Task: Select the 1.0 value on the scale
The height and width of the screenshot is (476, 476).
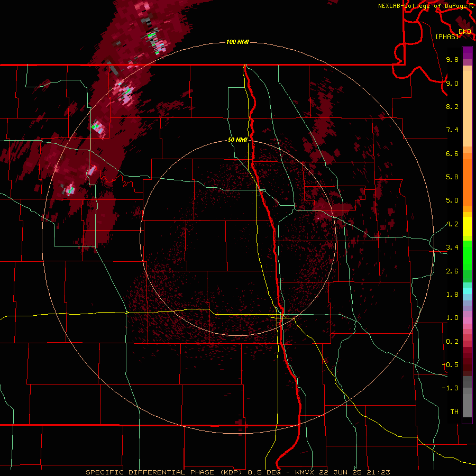Action: click(x=452, y=318)
